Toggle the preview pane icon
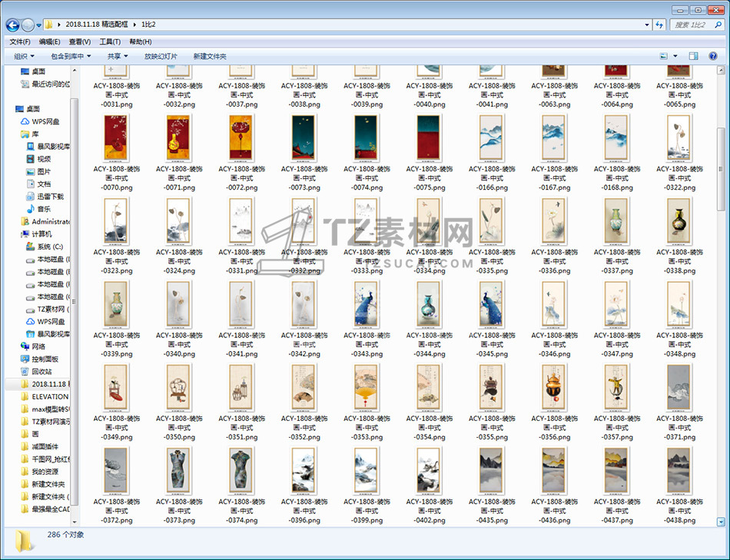Image resolution: width=730 pixels, height=560 pixels. coord(693,56)
